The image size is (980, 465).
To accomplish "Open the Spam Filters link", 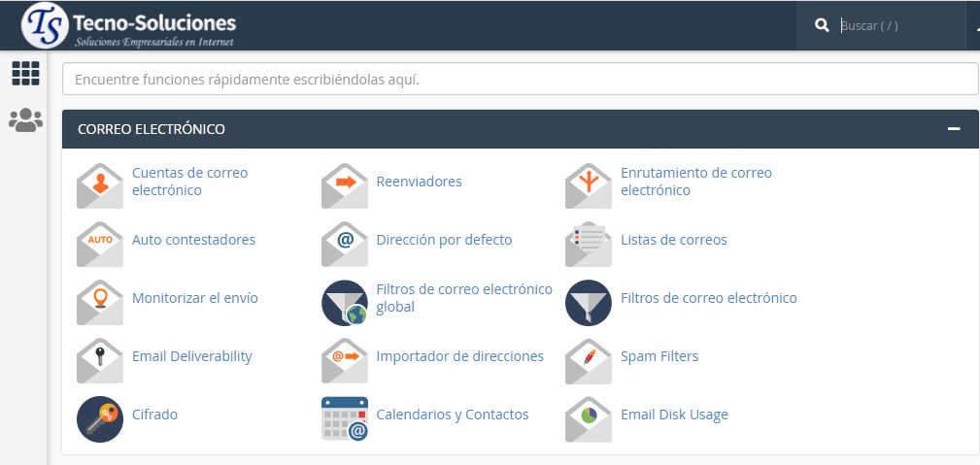I will (659, 356).
